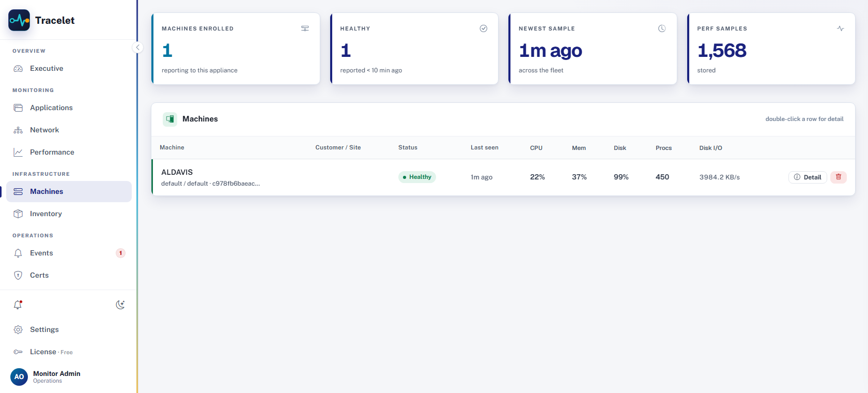This screenshot has width=868, height=393.
Task: Open notifications bell with red dot
Action: coord(18,305)
